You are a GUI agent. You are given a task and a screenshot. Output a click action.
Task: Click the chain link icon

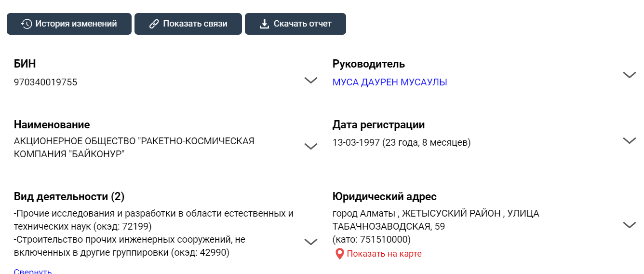(x=154, y=24)
